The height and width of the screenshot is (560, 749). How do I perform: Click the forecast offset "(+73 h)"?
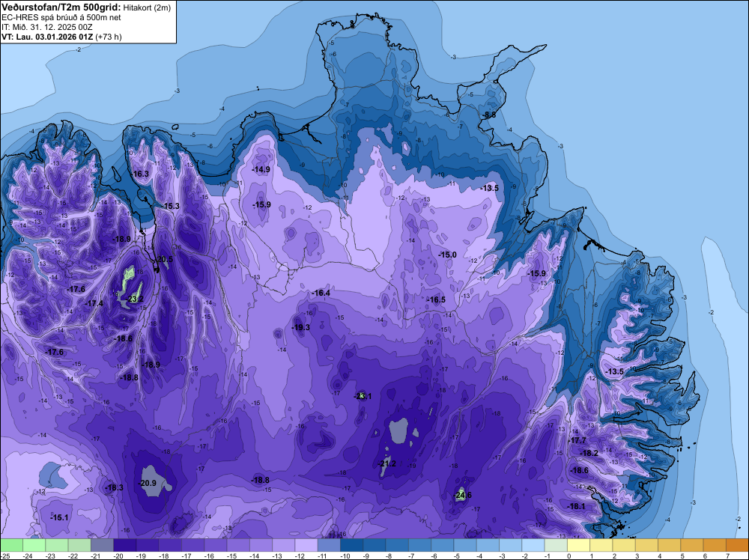pos(109,37)
